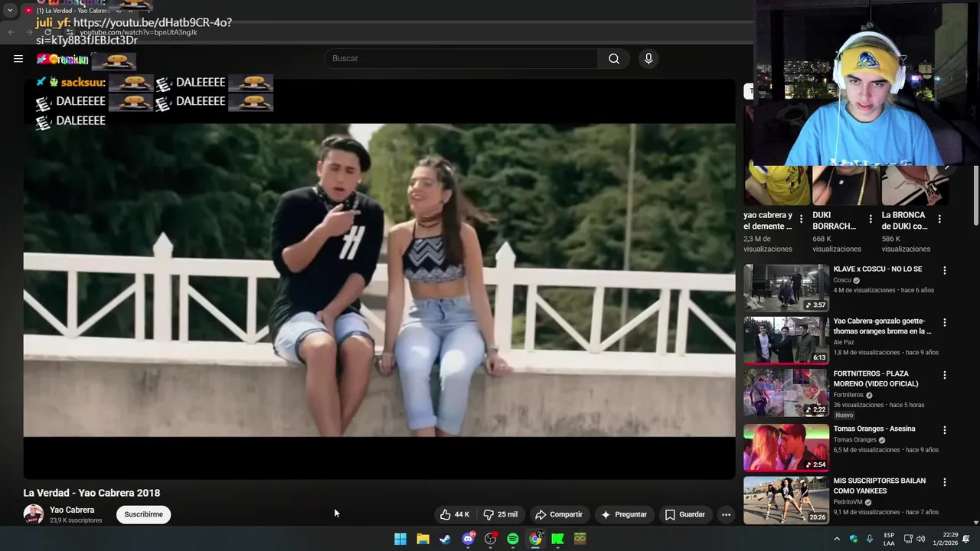Open options menu for FORTNITEROS video
Viewport: 980px width, 551px height.
pyautogui.click(x=945, y=375)
